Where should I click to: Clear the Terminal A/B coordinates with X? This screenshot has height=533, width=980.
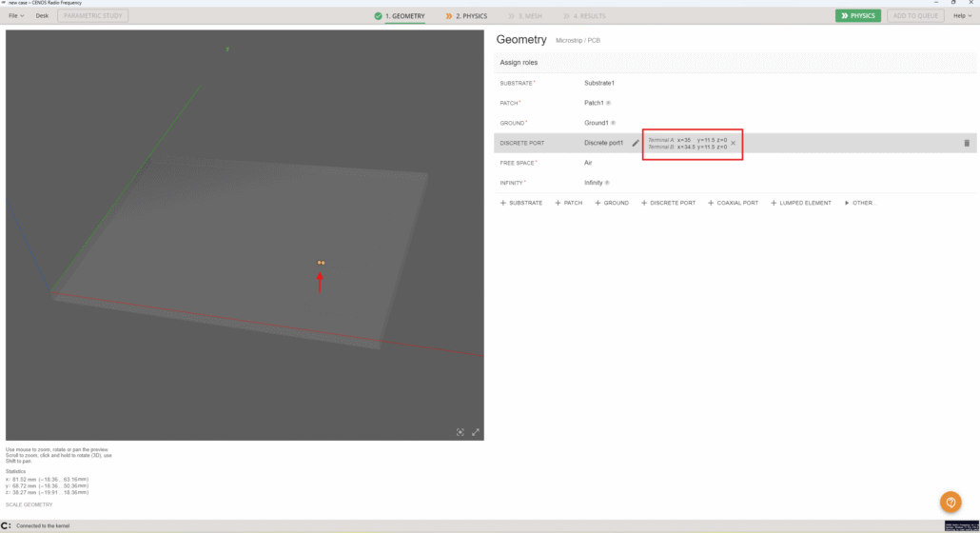(x=733, y=143)
